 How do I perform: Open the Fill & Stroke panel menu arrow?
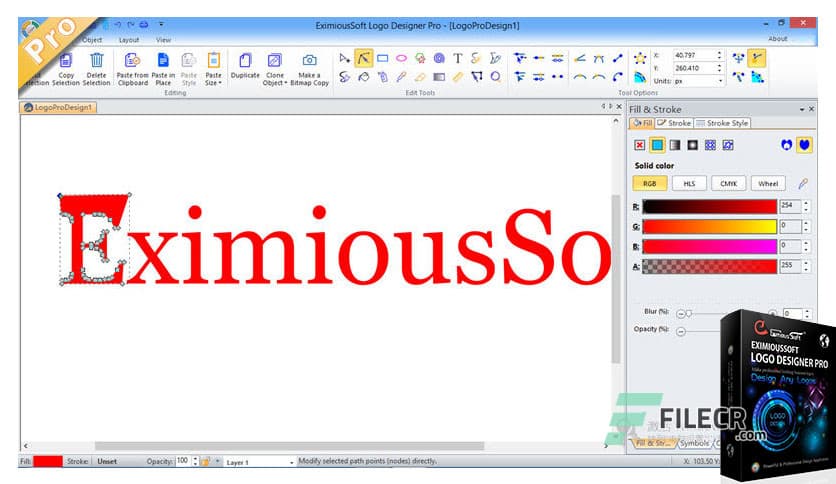(x=802, y=109)
